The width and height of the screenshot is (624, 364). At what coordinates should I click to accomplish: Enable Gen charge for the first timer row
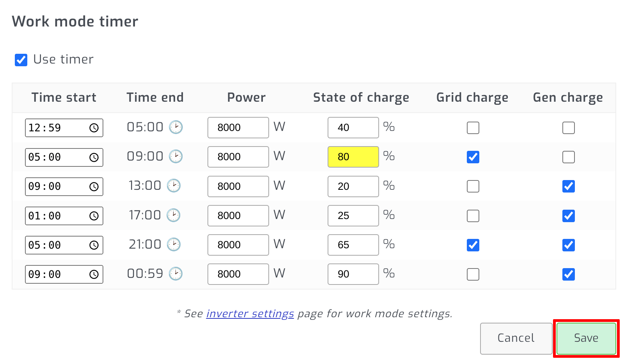[569, 127]
